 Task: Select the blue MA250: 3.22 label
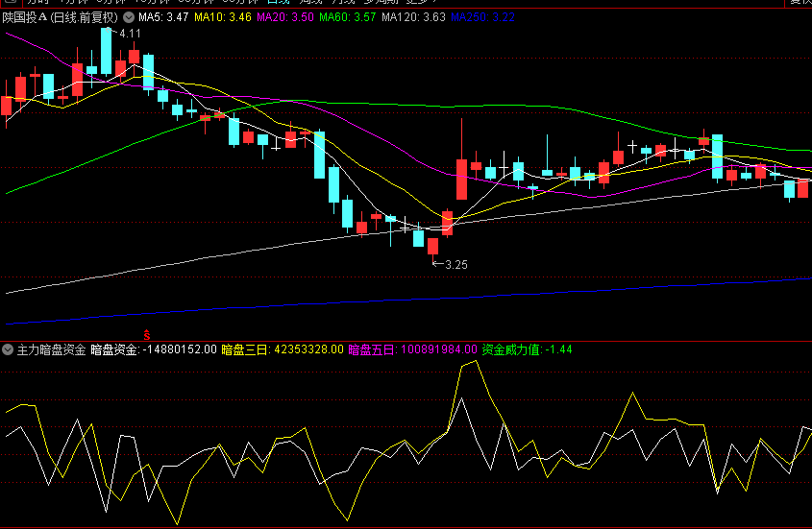pyautogui.click(x=483, y=17)
